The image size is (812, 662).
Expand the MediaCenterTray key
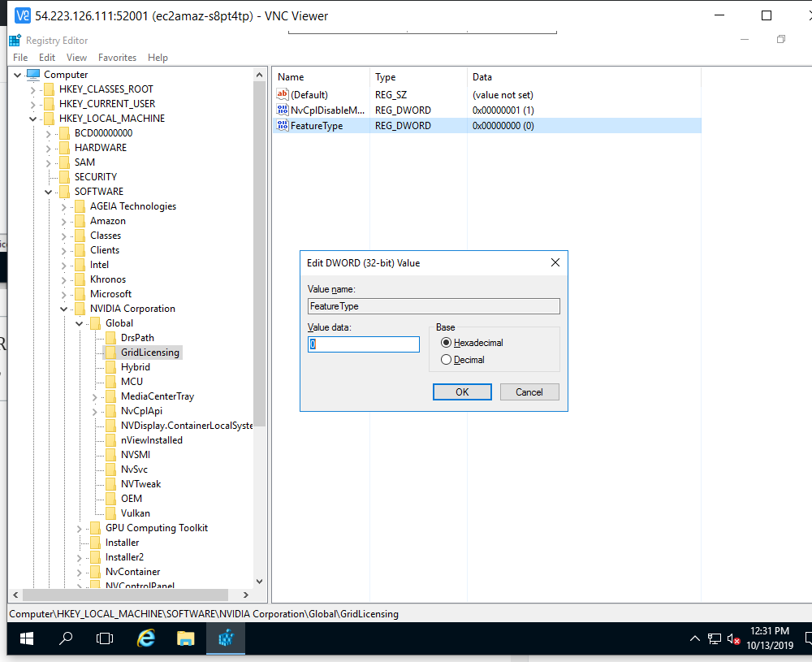pyautogui.click(x=95, y=397)
